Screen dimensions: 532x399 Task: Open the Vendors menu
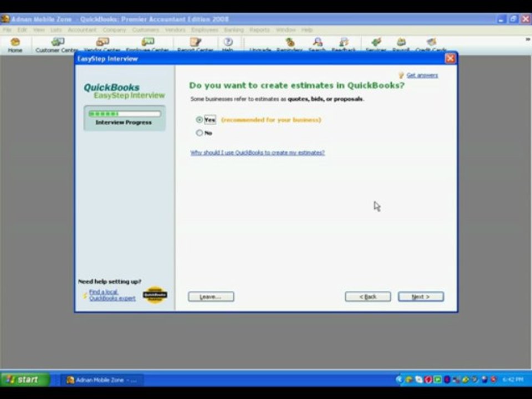175,30
